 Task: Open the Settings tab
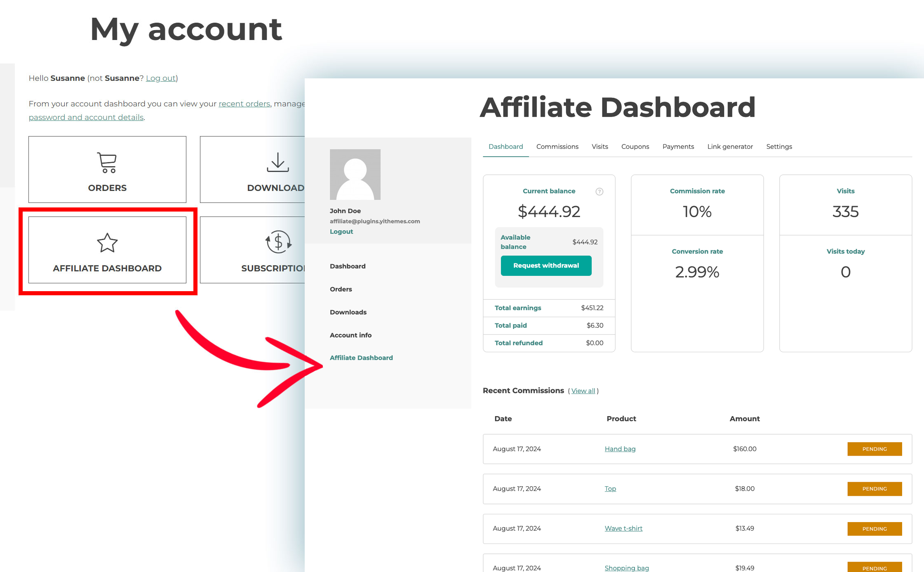tap(779, 146)
